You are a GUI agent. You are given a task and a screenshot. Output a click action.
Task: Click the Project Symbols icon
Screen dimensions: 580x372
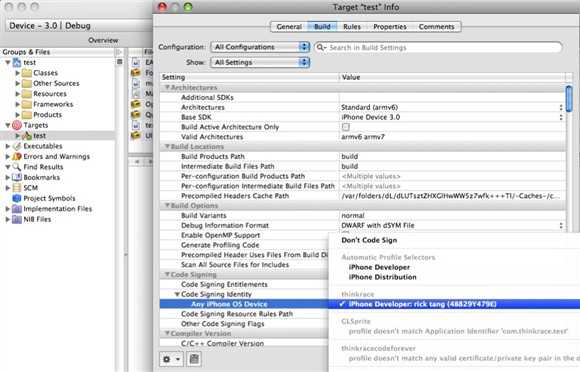17,198
